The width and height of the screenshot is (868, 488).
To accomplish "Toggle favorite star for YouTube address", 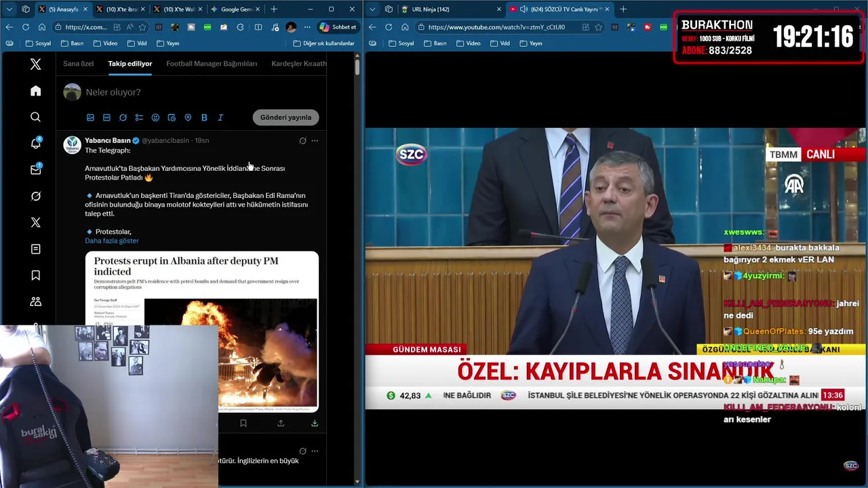I will 598,27.
